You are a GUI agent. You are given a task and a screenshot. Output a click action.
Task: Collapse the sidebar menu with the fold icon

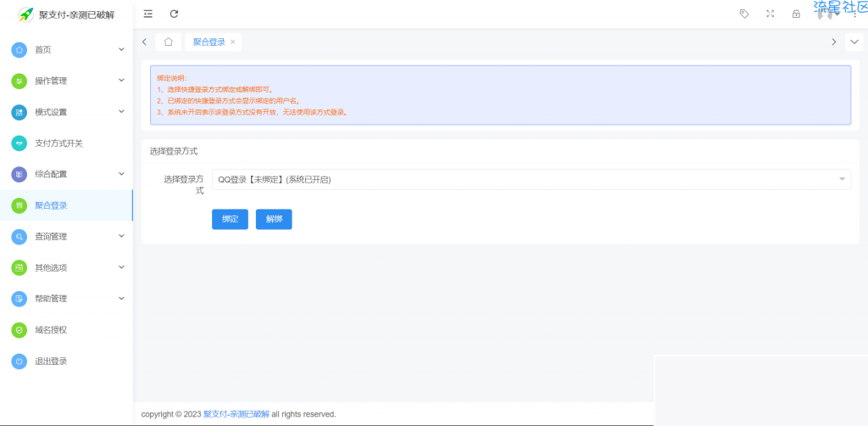[x=148, y=14]
